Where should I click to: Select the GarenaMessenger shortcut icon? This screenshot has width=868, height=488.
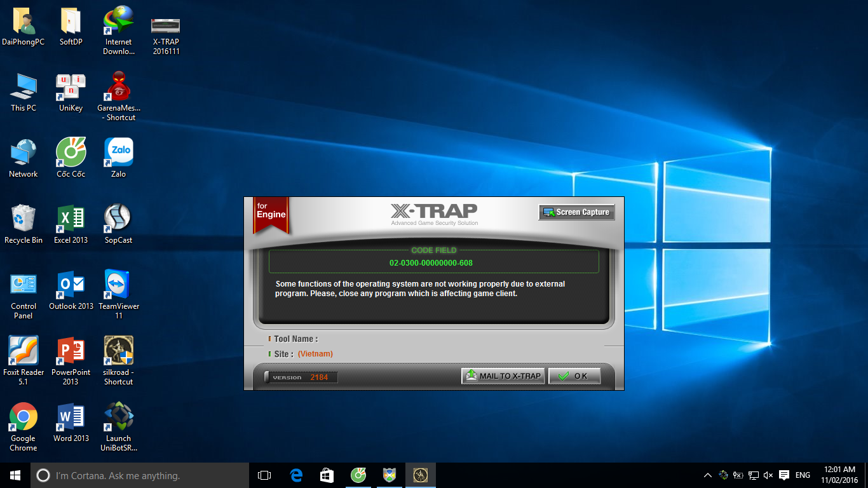118,97
